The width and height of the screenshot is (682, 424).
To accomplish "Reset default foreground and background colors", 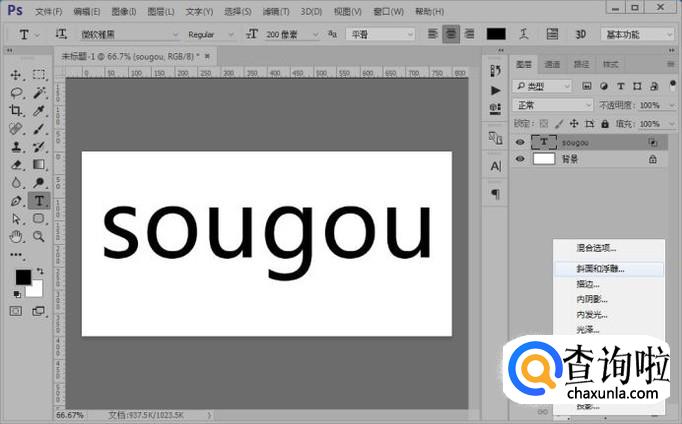I will (x=17, y=294).
